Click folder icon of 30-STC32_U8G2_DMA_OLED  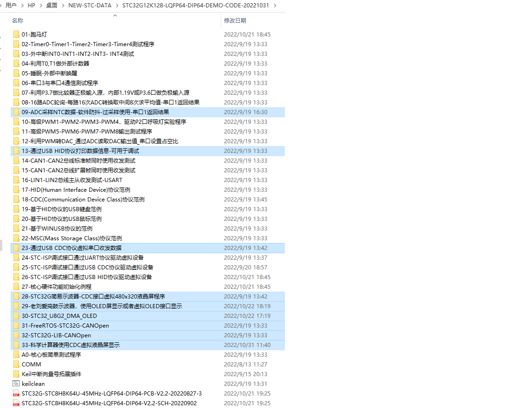point(16,316)
